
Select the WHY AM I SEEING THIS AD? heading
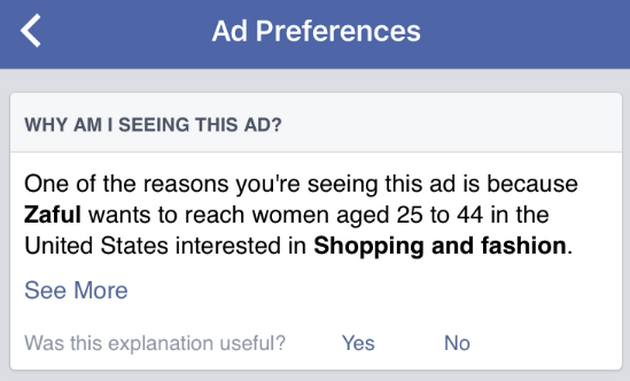click(x=153, y=125)
